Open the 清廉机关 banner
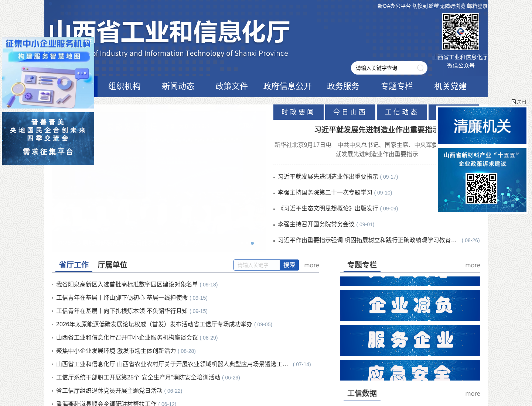 pyautogui.click(x=482, y=126)
